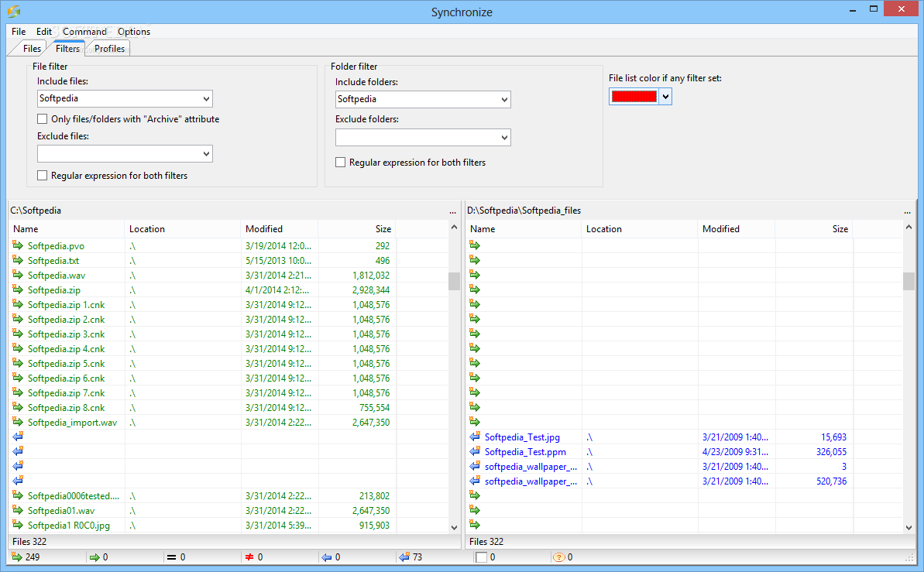
Task: Select the Filters tab
Action: tap(67, 48)
